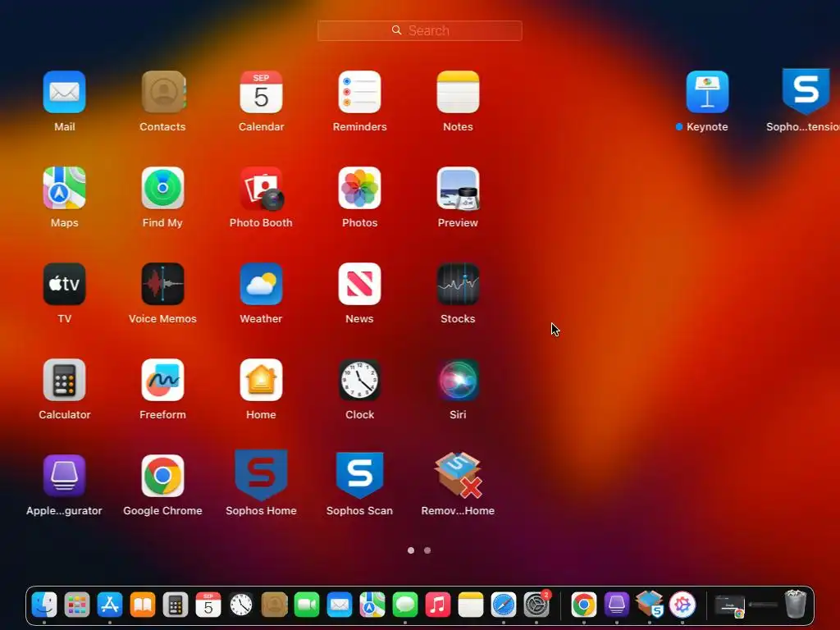This screenshot has width=840, height=630.
Task: Launch Sophos Scan
Action: [x=359, y=475]
